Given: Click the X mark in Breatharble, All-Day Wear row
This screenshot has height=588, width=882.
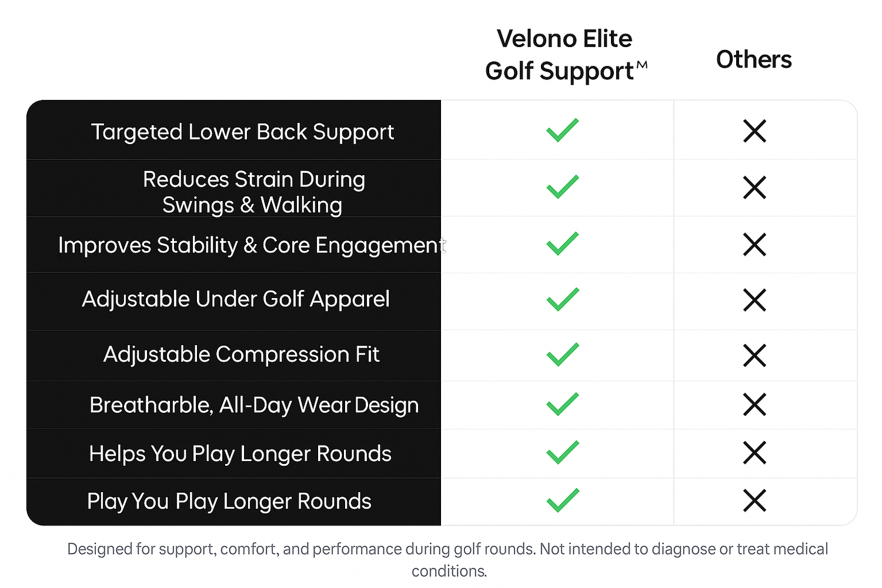Looking at the screenshot, I should (x=754, y=405).
